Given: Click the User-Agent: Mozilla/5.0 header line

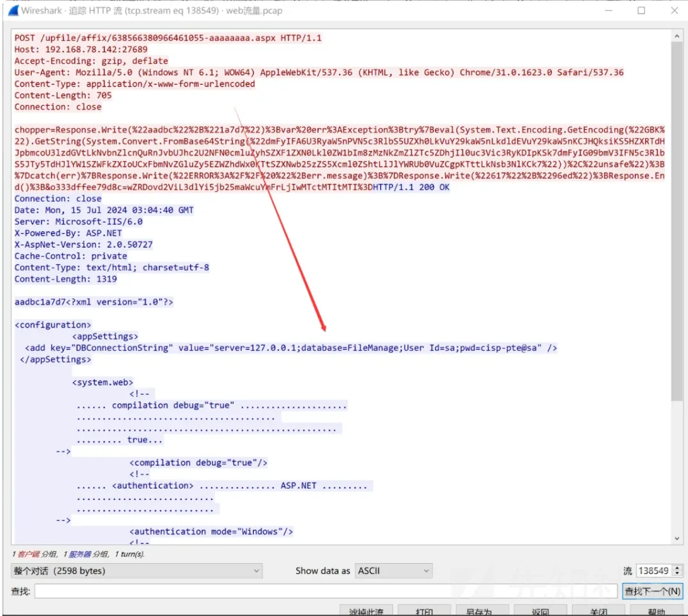Looking at the screenshot, I should (319, 73).
